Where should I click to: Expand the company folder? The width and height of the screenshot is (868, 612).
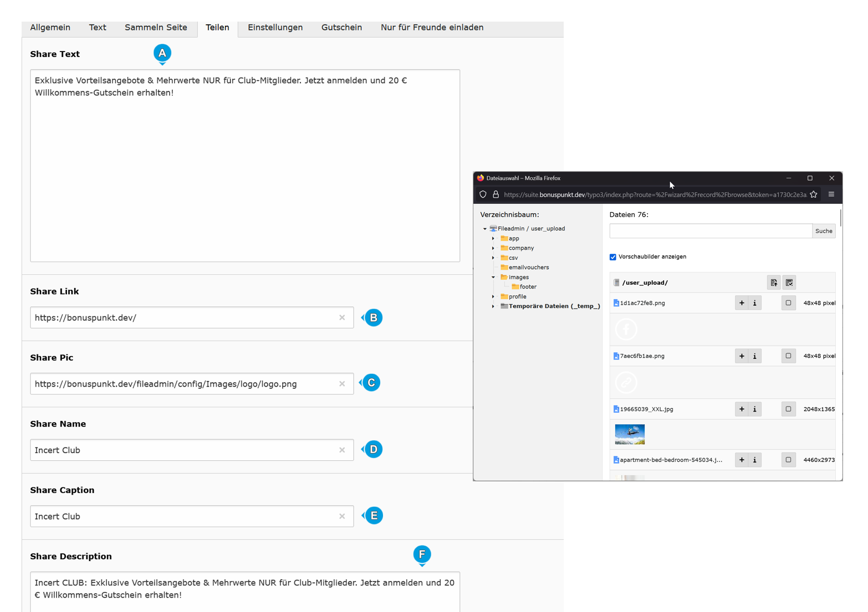(x=493, y=248)
